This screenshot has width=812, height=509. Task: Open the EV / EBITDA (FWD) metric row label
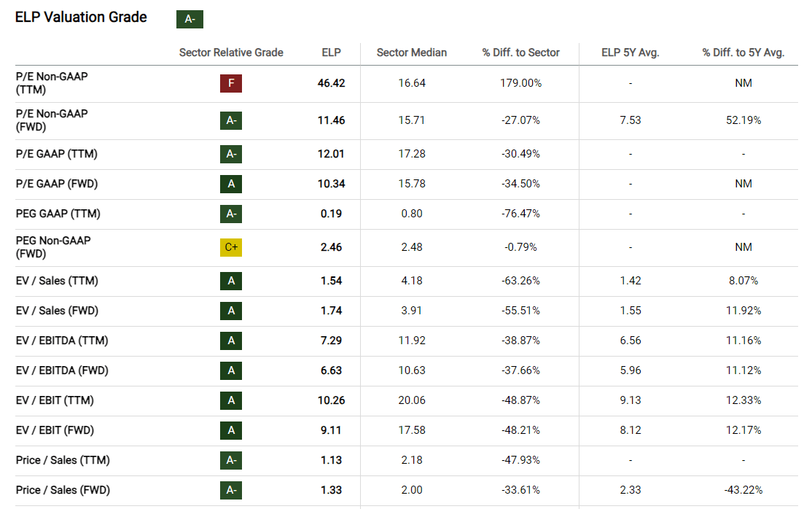coord(62,370)
